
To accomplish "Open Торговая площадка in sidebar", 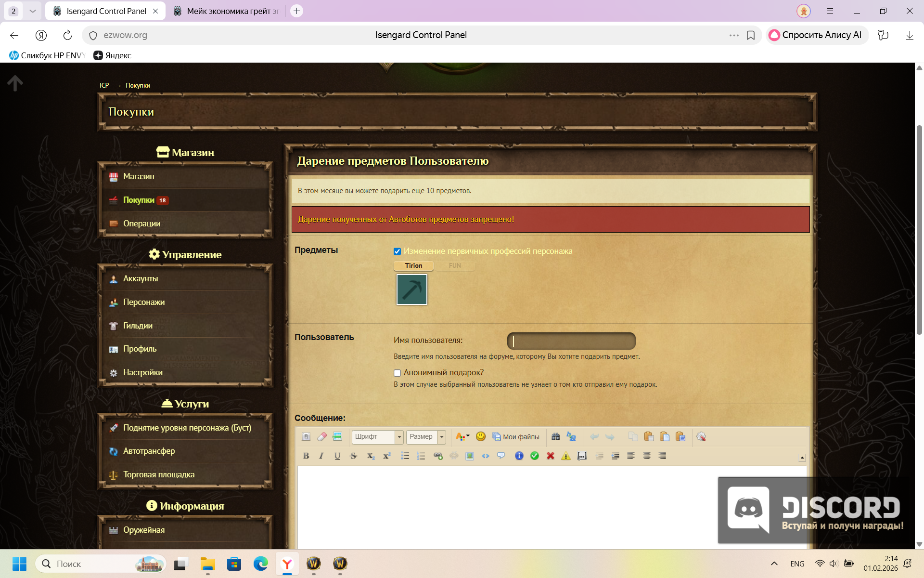I will point(159,474).
